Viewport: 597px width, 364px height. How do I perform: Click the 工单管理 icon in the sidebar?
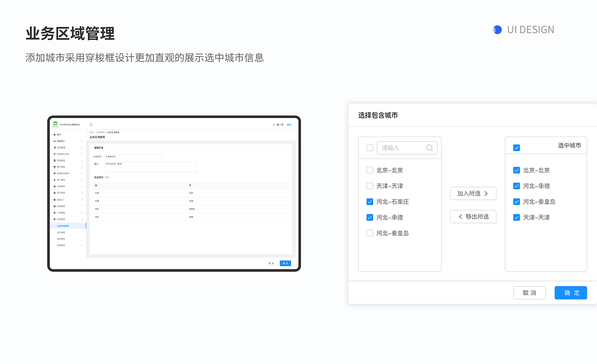click(x=55, y=212)
